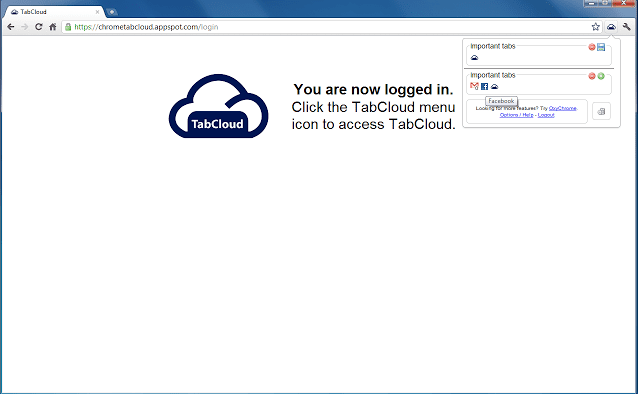638x394 pixels.
Task: Click the TabCloud favicon in the current window
Action: coord(474,57)
